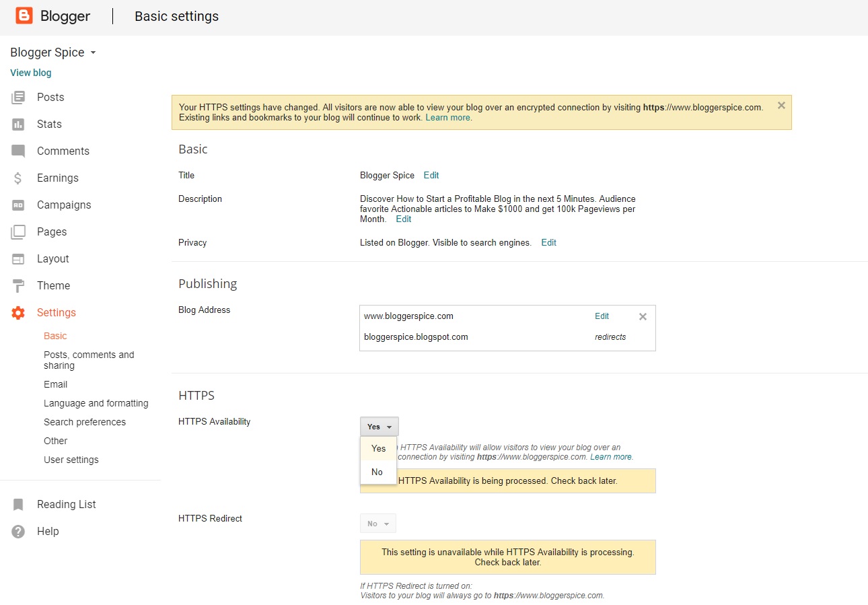Click the Help question mark icon
The image size is (868, 605).
18,532
